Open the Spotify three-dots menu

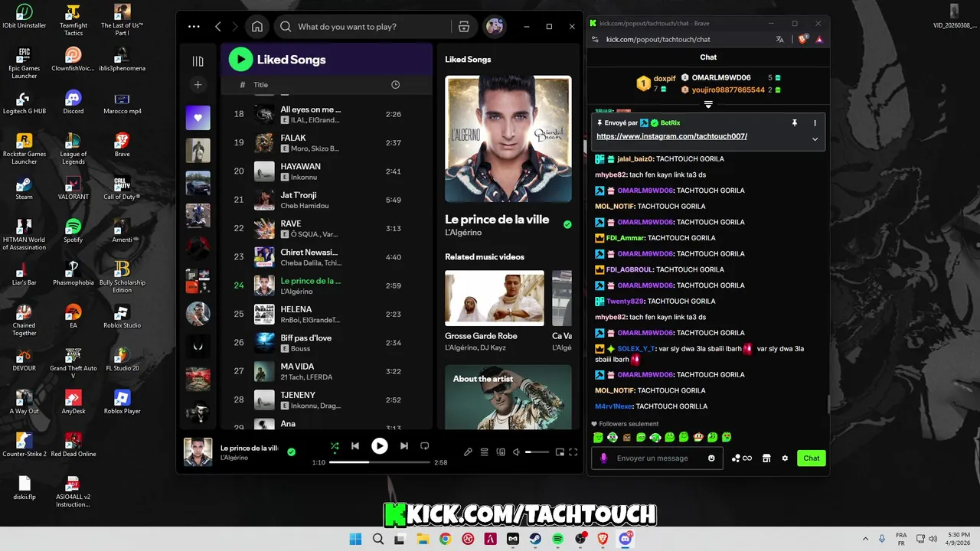tap(194, 27)
